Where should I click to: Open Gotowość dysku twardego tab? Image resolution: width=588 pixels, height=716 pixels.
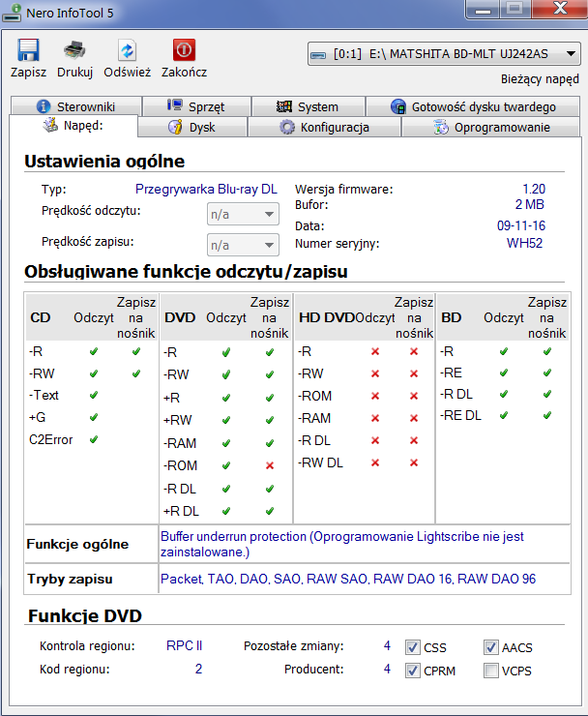point(473,106)
